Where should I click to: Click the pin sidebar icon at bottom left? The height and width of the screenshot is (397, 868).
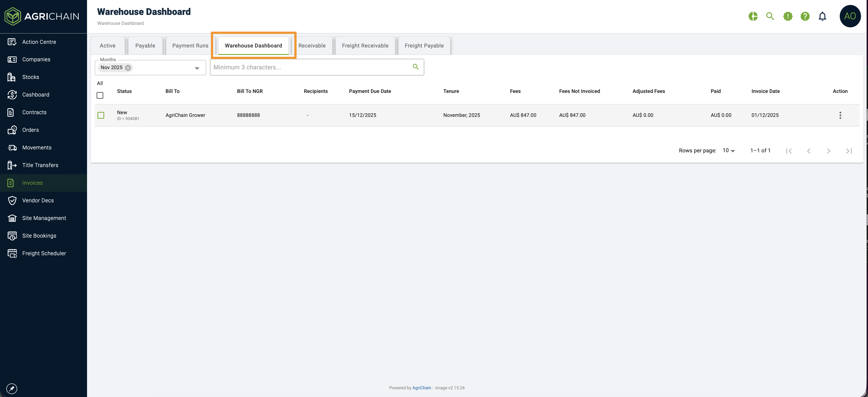click(x=12, y=389)
